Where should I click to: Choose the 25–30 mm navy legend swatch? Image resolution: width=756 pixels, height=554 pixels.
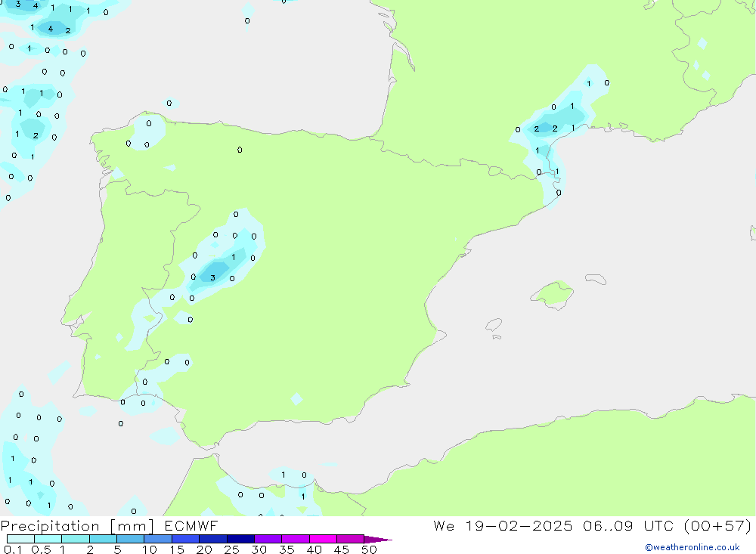click(x=240, y=539)
